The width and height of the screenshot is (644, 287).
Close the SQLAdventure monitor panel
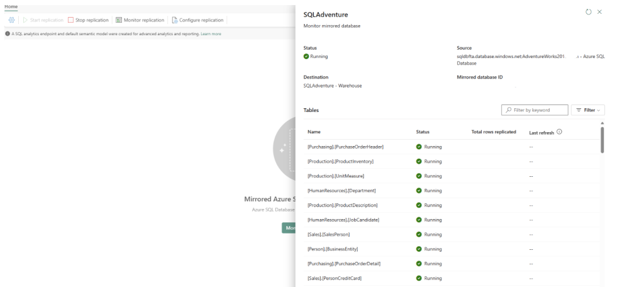click(599, 12)
